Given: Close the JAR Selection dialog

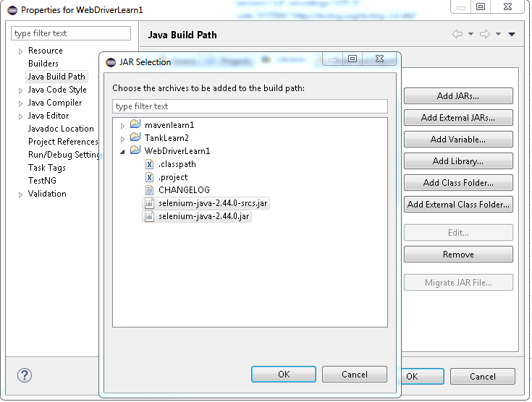Looking at the screenshot, I should click(379, 59).
